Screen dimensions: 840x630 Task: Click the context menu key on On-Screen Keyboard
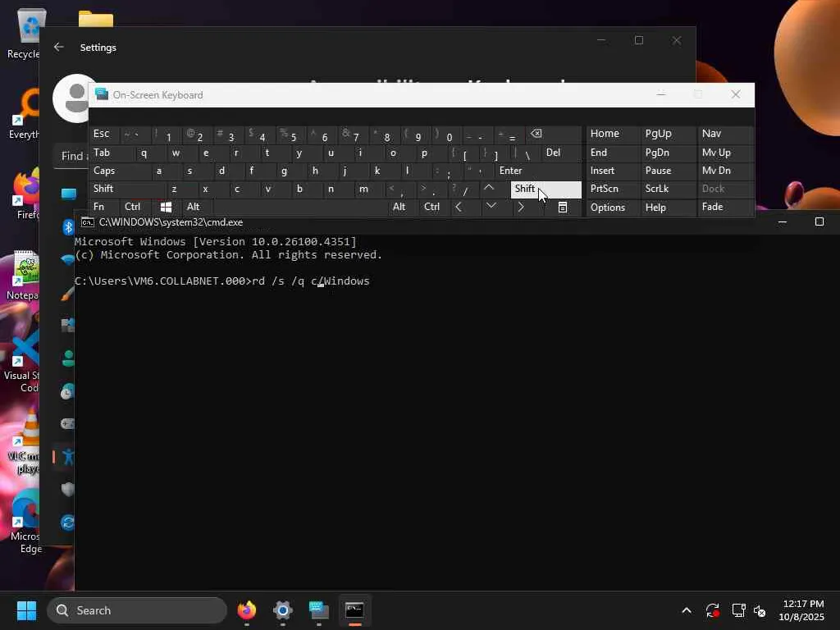tap(563, 207)
